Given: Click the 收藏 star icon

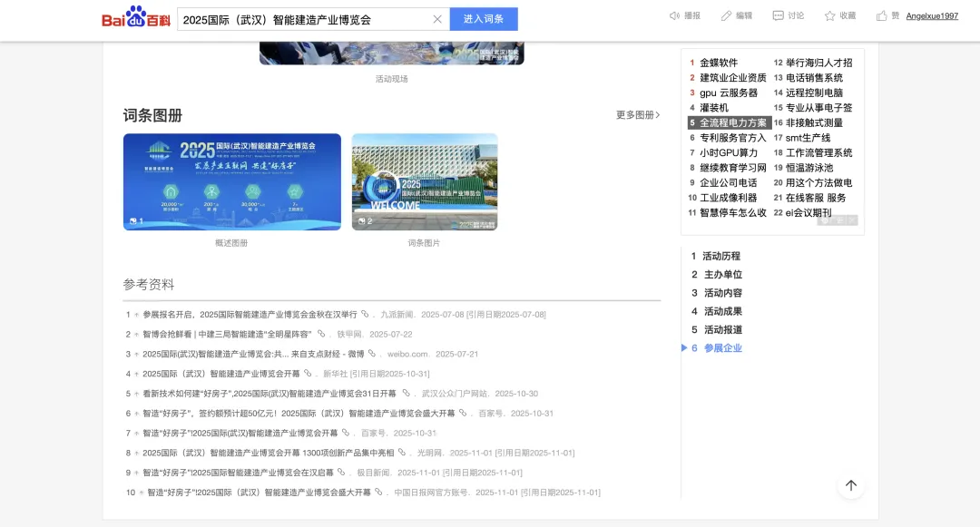Looking at the screenshot, I should [829, 15].
